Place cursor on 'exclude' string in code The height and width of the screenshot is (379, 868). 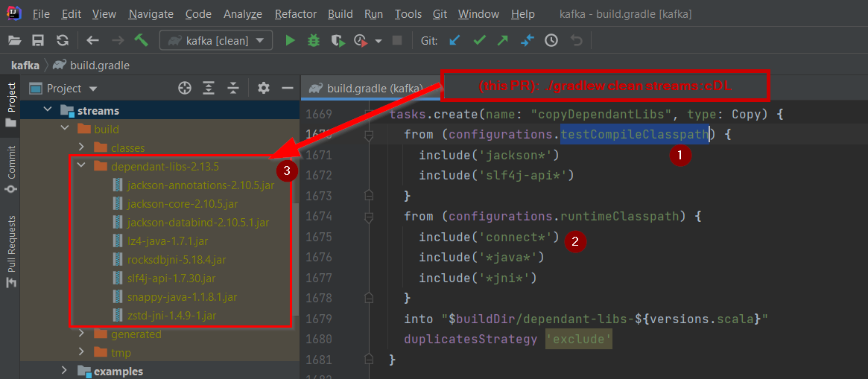pyautogui.click(x=578, y=339)
